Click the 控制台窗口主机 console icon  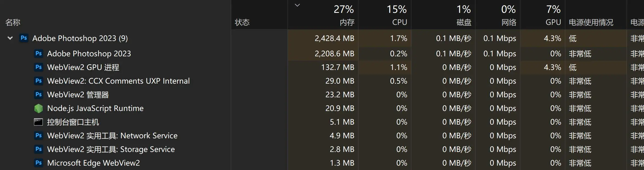click(38, 122)
